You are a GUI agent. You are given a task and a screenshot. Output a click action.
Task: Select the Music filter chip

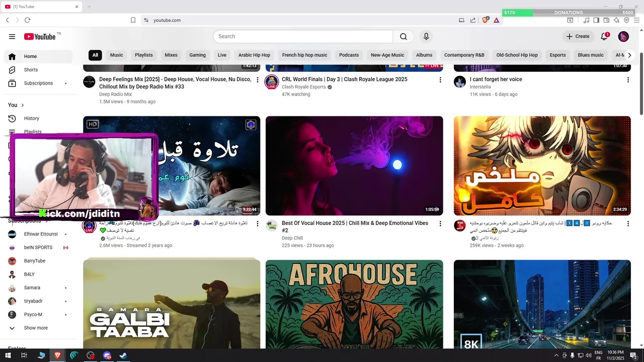tap(116, 55)
